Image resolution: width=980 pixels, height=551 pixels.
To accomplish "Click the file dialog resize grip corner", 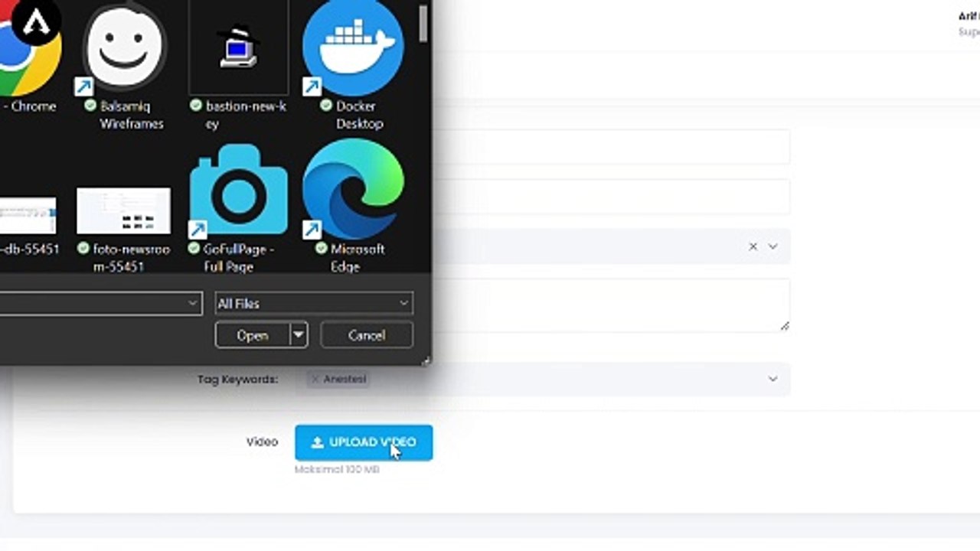I will (426, 360).
